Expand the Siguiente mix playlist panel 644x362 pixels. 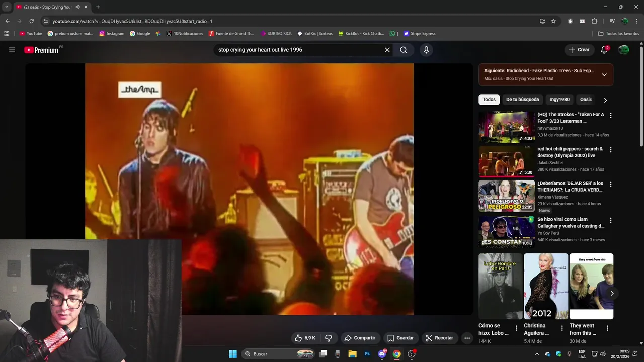[x=604, y=75]
